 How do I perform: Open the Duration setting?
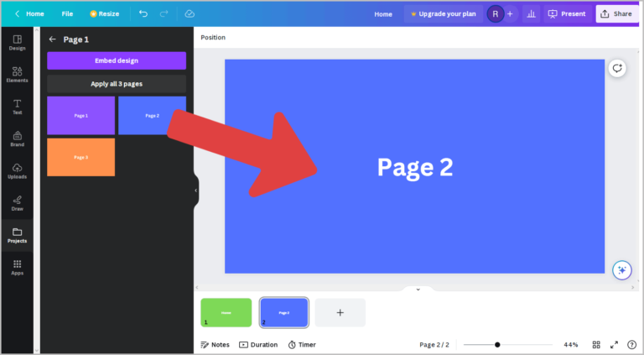[258, 345]
